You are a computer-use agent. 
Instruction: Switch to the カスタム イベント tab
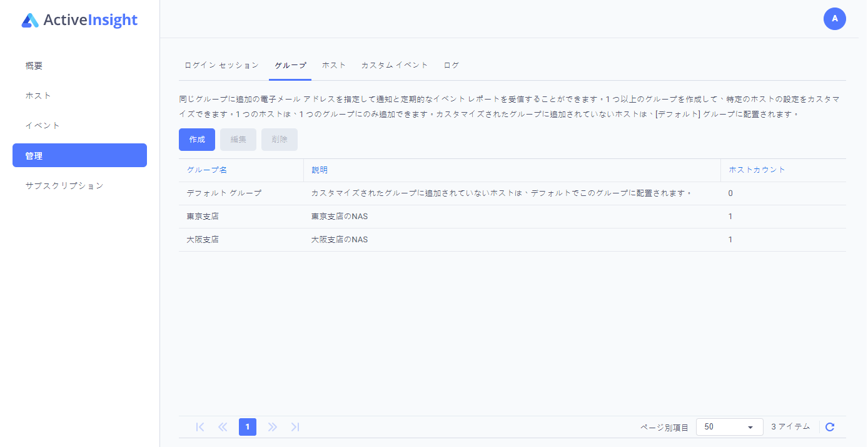[395, 65]
